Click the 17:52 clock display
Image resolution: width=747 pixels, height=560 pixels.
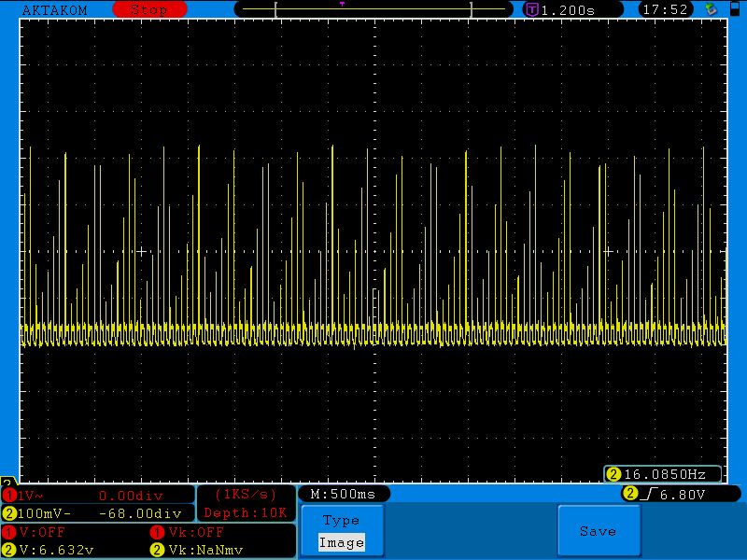pos(666,9)
